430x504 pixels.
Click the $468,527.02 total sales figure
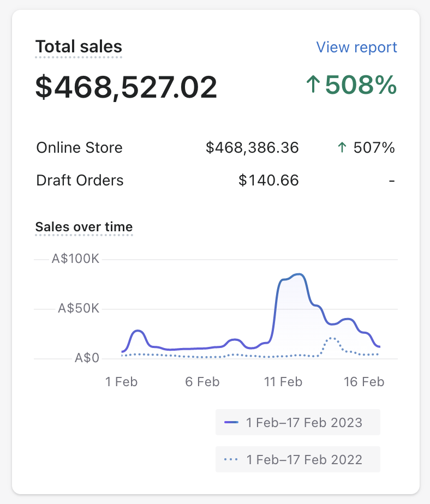(x=126, y=87)
